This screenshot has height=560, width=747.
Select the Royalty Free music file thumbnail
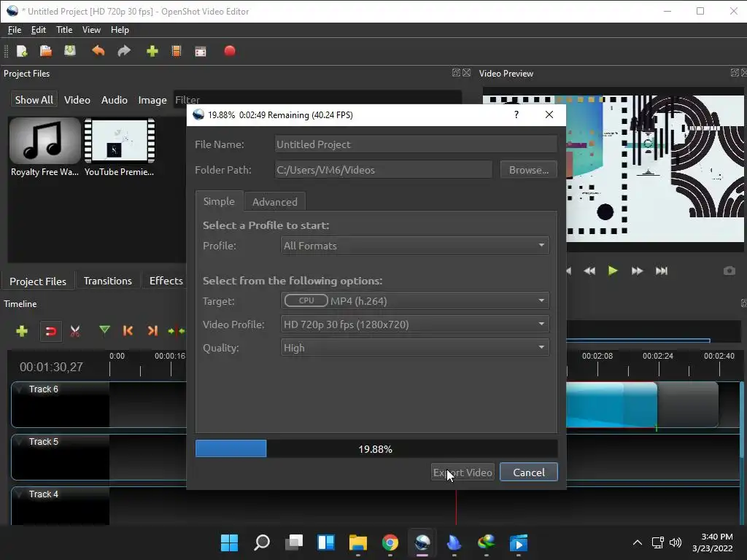(44, 141)
